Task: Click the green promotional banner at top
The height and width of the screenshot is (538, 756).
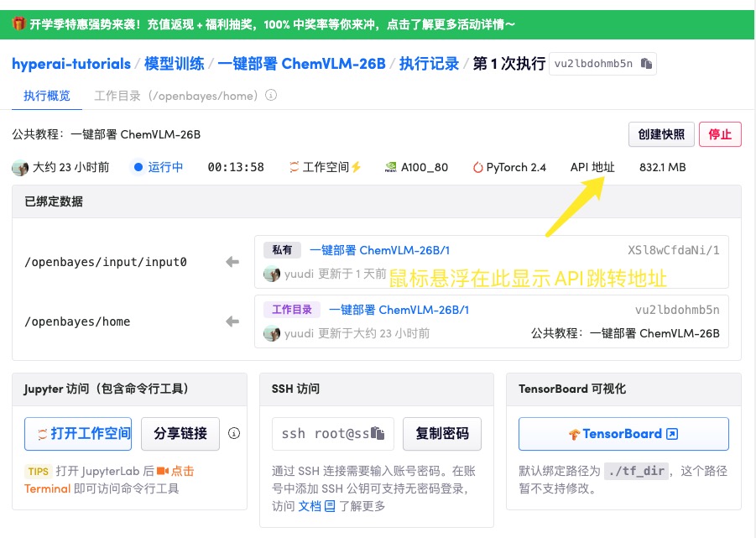Action: (378, 24)
